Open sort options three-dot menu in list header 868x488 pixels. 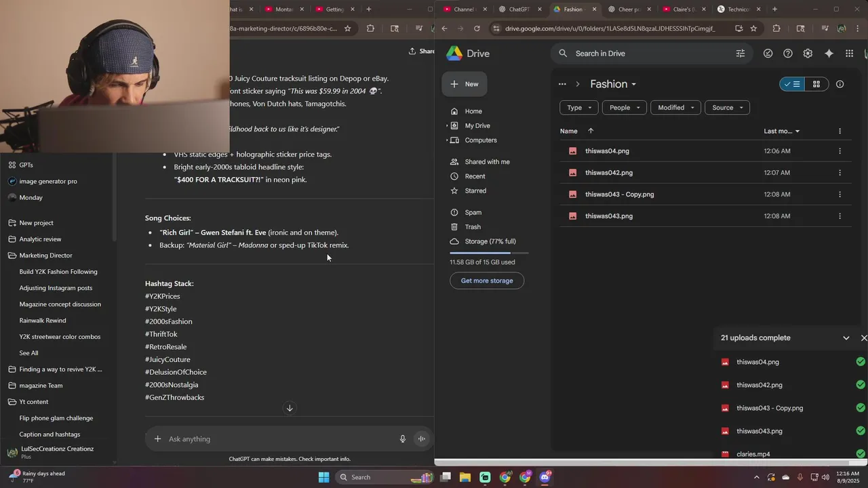840,131
